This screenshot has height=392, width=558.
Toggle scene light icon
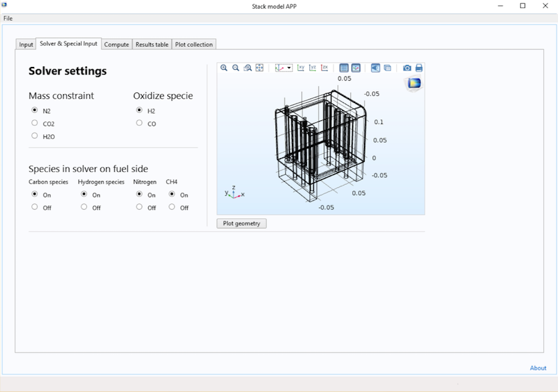pyautogui.click(x=376, y=68)
